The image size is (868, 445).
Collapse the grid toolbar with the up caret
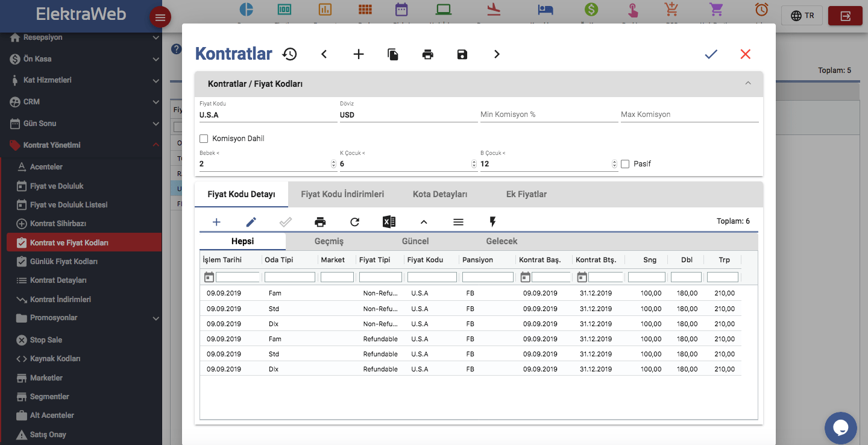pos(424,222)
